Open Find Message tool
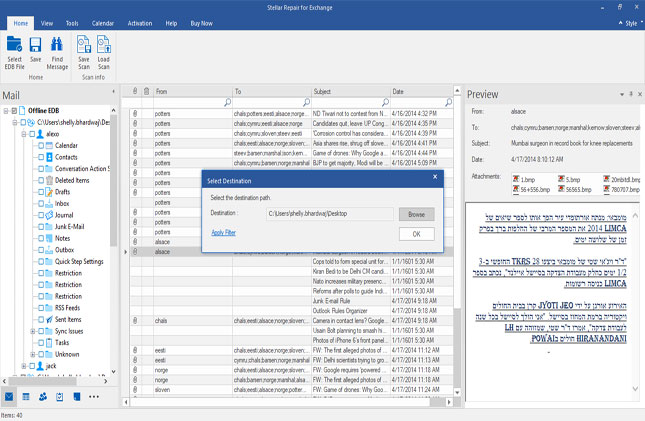The image size is (645, 421). [57, 53]
